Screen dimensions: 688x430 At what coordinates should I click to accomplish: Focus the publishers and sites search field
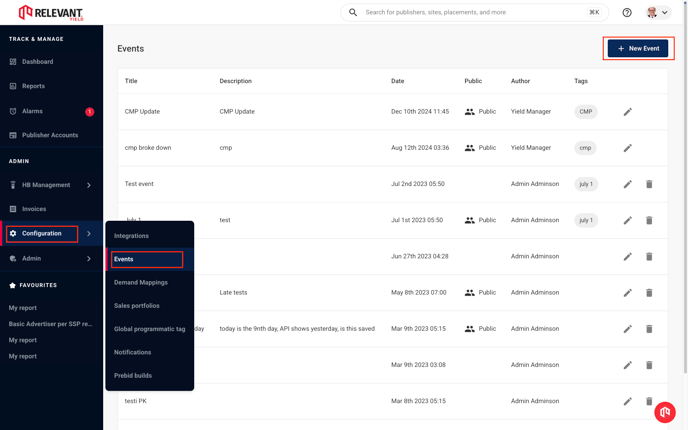[x=474, y=12]
